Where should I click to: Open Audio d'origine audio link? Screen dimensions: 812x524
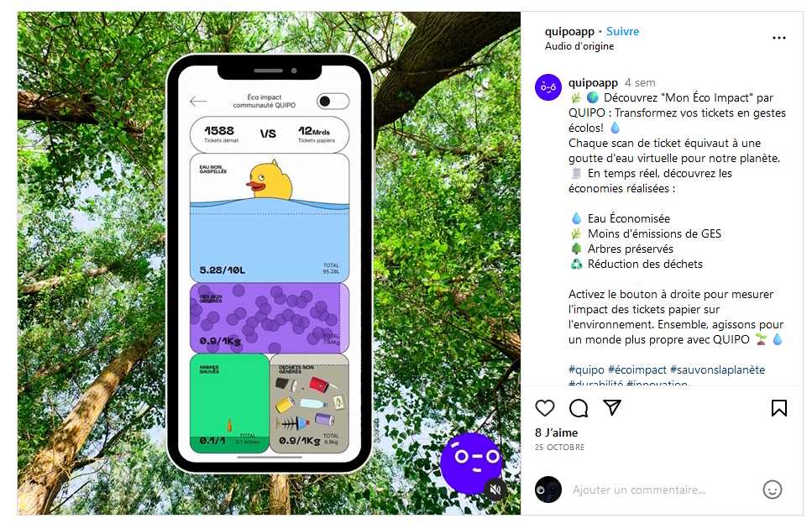(x=579, y=46)
